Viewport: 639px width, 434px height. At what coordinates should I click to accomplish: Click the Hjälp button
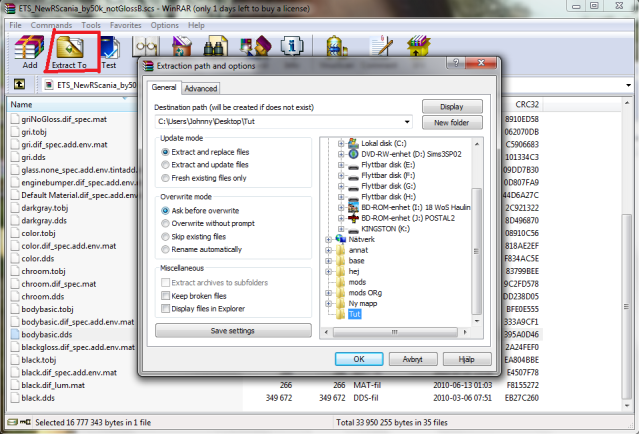point(467,359)
